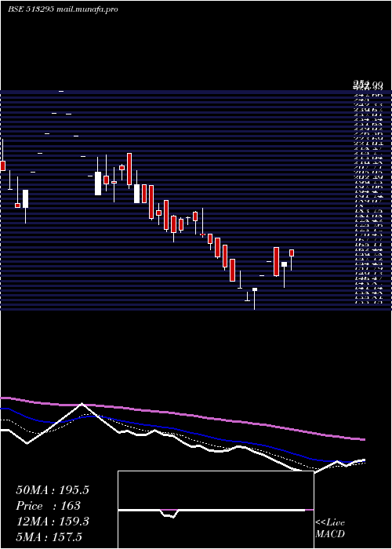This screenshot has height=549, width=392.
Task: Click the 'BSE 513295 mail.munafa.pro' header text
Action: (x=63, y=9)
